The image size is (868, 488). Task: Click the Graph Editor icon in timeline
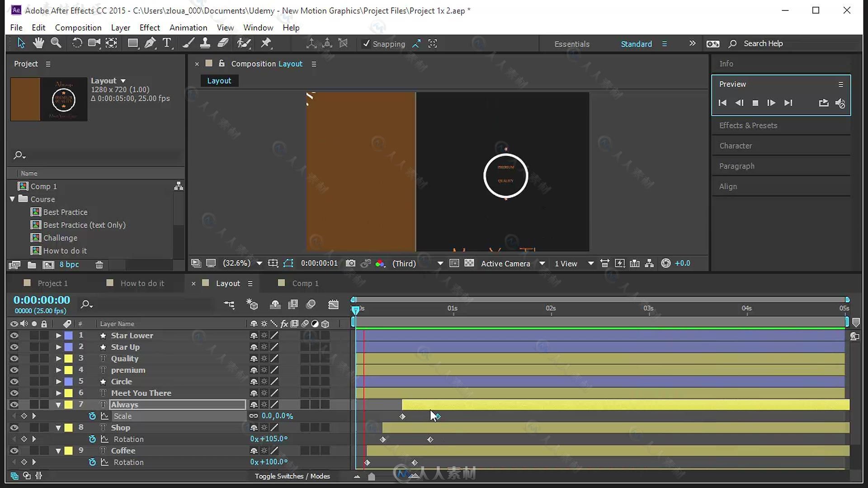coord(333,305)
